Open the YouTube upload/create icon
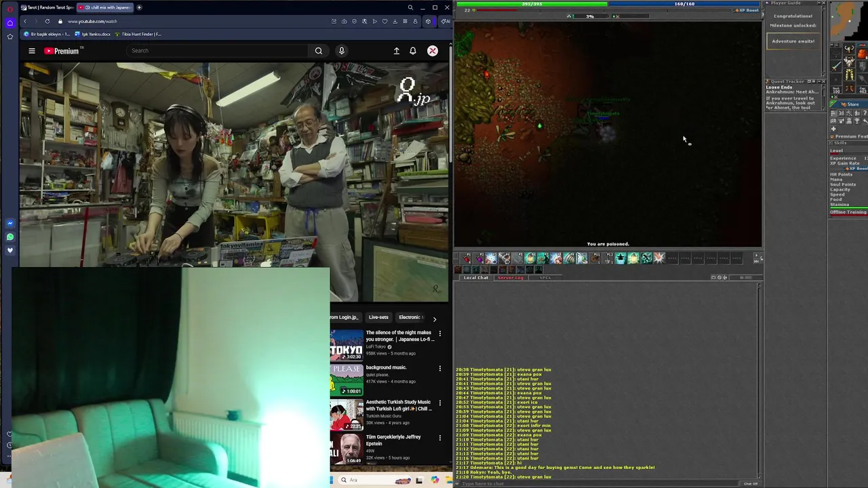868x488 pixels. pos(397,51)
